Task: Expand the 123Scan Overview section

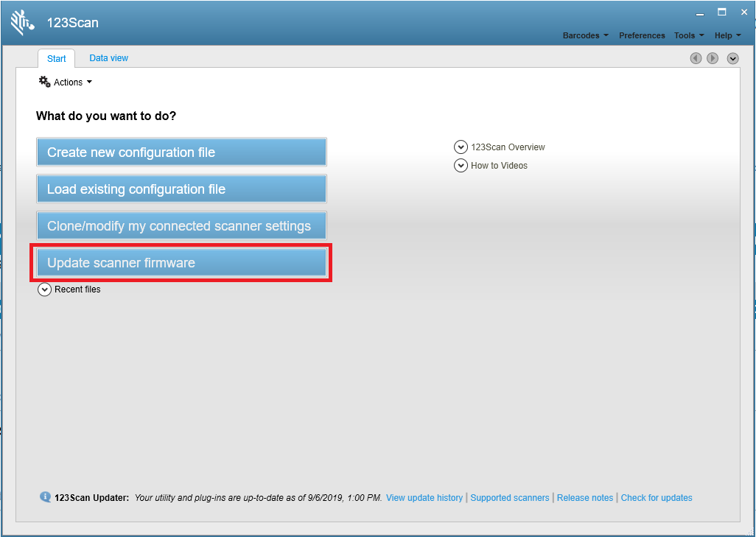Action: [x=461, y=147]
